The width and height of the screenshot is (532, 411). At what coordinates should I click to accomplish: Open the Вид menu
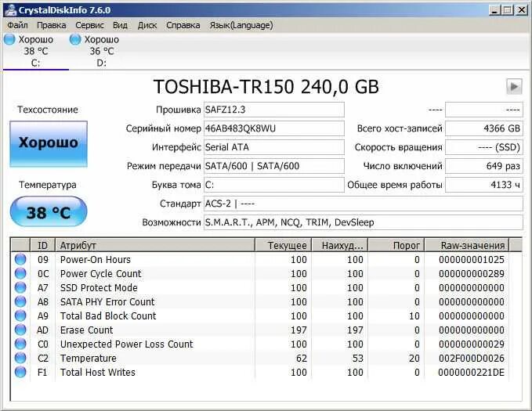pyautogui.click(x=120, y=25)
